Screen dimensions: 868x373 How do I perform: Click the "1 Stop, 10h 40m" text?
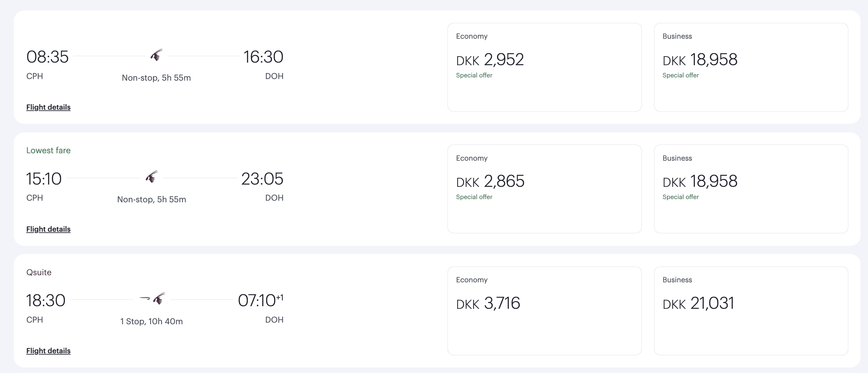pos(152,321)
